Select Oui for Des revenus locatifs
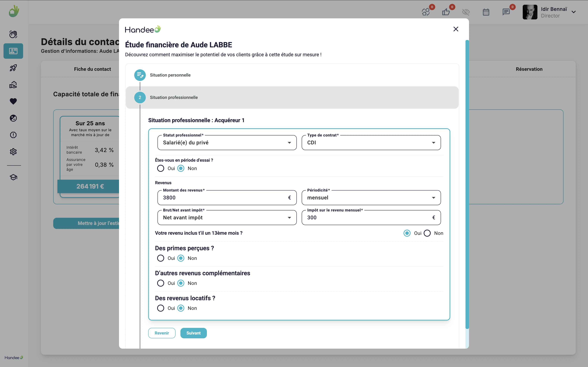This screenshot has height=367, width=588. tap(161, 308)
